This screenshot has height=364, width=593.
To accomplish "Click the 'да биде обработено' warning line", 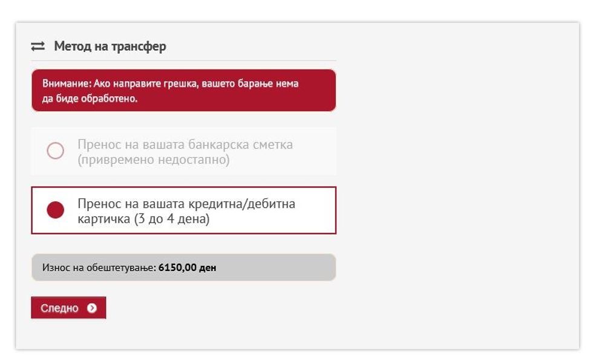I will (x=90, y=98).
